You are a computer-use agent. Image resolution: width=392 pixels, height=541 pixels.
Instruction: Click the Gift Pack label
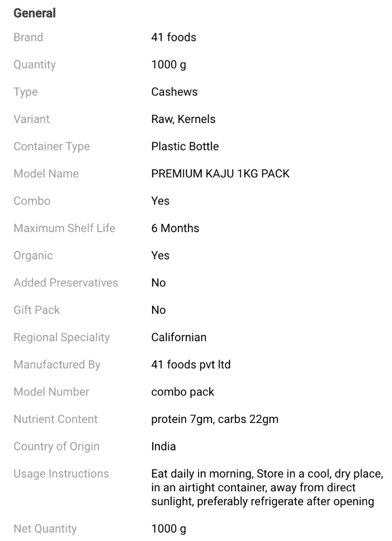(36, 310)
